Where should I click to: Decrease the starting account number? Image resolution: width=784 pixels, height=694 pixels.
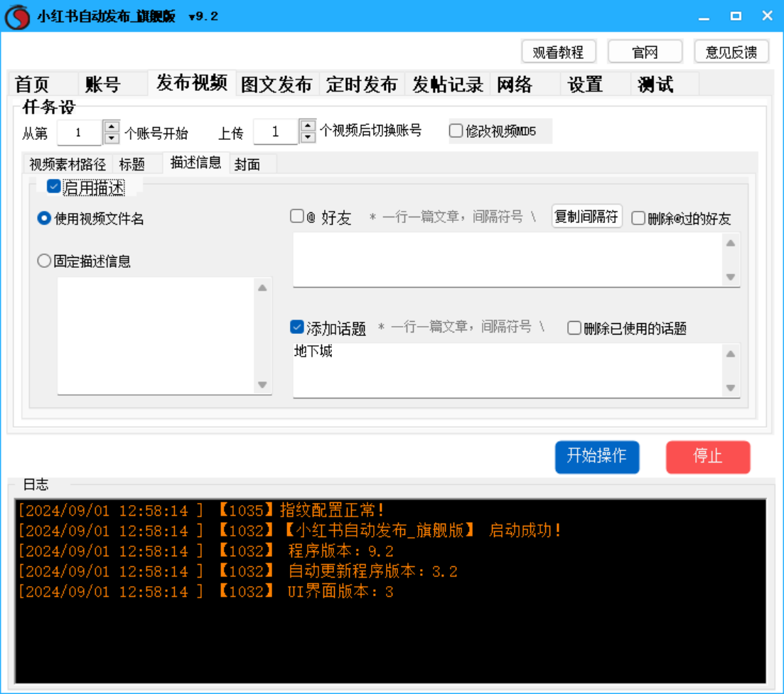(111, 139)
